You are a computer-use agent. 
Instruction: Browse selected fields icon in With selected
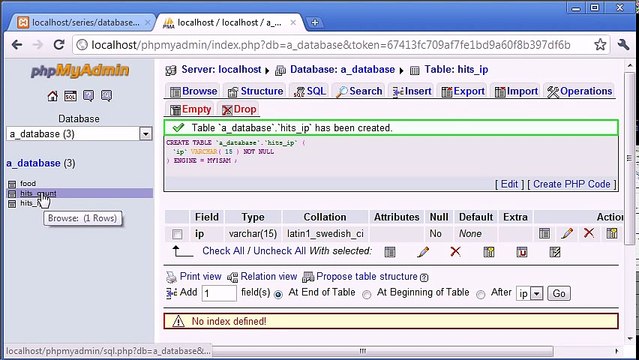pyautogui.click(x=390, y=252)
